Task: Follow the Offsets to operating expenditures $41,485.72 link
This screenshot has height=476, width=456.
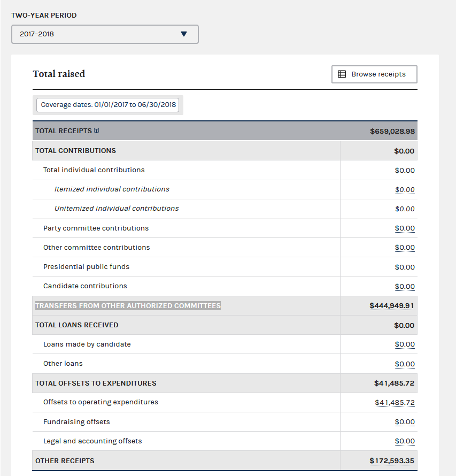Action: coord(395,403)
